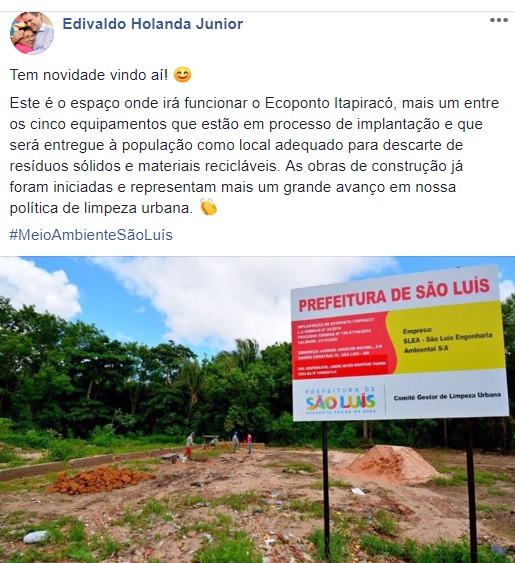
Task: Click the colorful São Luís logo on sign
Action: click(340, 400)
